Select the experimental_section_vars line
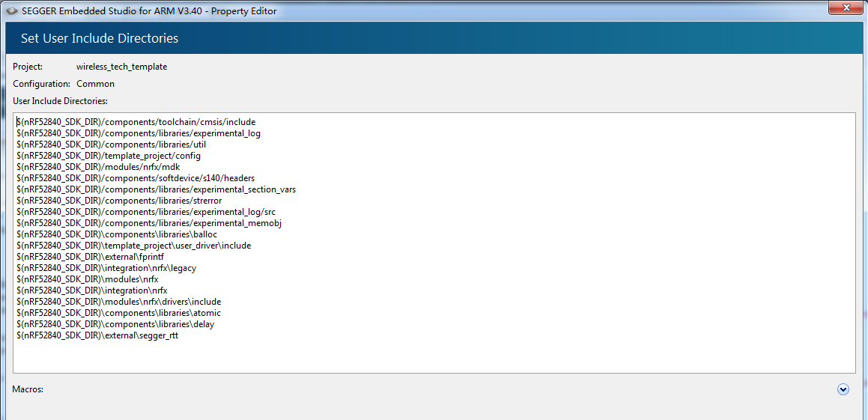 tap(156, 189)
